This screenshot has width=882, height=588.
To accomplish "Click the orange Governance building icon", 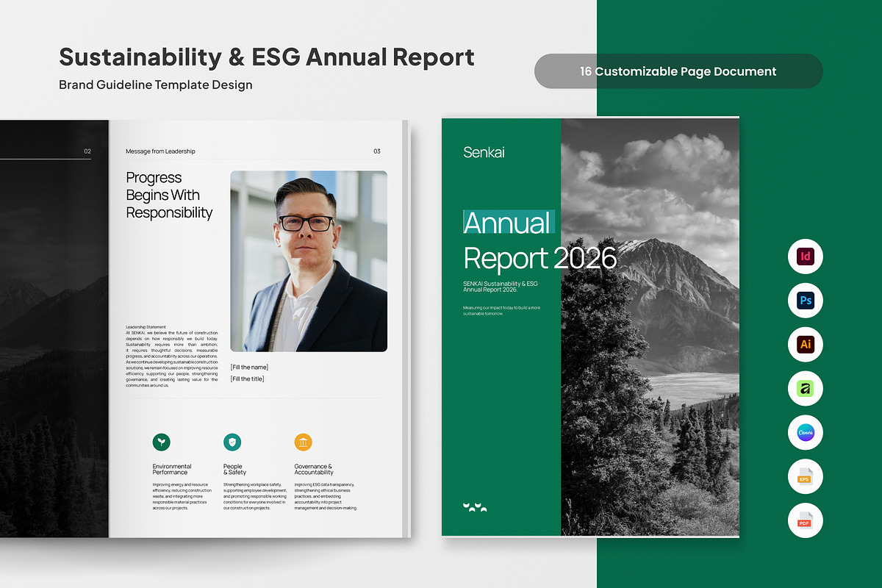I will tap(303, 442).
